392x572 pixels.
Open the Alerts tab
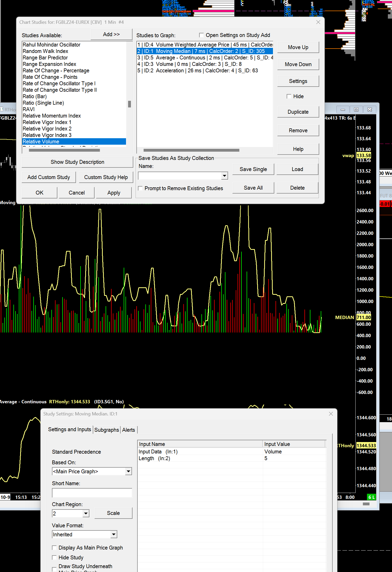128,430
